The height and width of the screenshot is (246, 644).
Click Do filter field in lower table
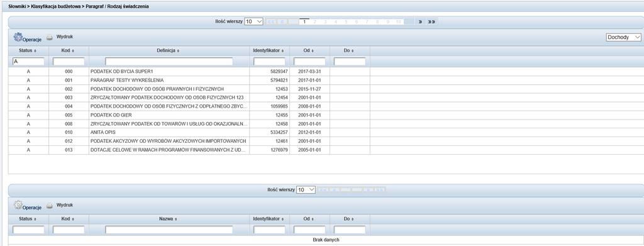point(350,230)
